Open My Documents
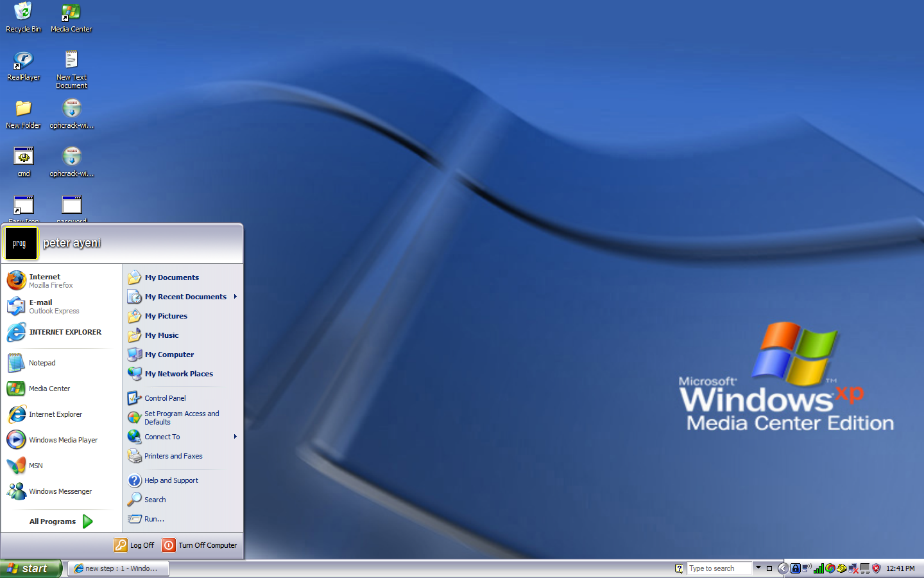Image resolution: width=924 pixels, height=578 pixels. coord(183,277)
